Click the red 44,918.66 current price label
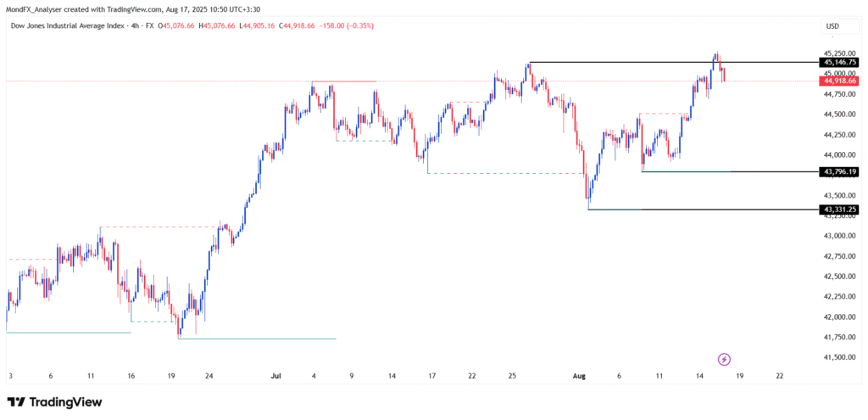The image size is (868, 420). pos(839,80)
